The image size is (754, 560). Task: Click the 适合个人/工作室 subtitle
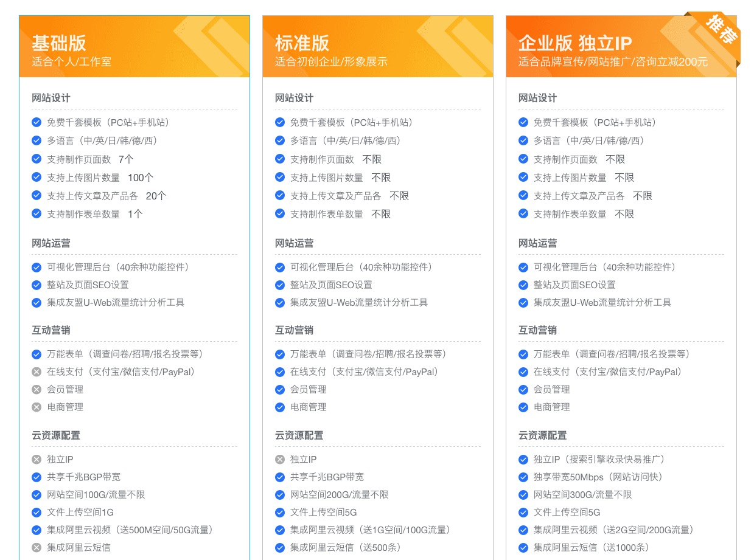(x=72, y=61)
